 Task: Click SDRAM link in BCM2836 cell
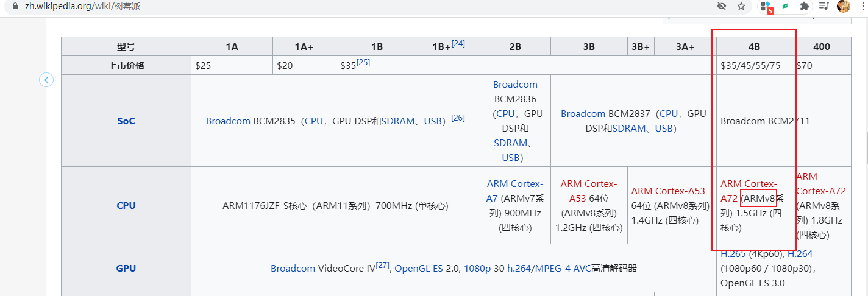[x=511, y=143]
